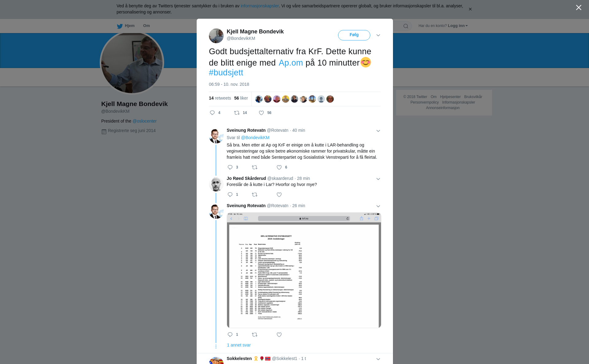Like Sveinung Rotevatn's 40 min reply

279,167
